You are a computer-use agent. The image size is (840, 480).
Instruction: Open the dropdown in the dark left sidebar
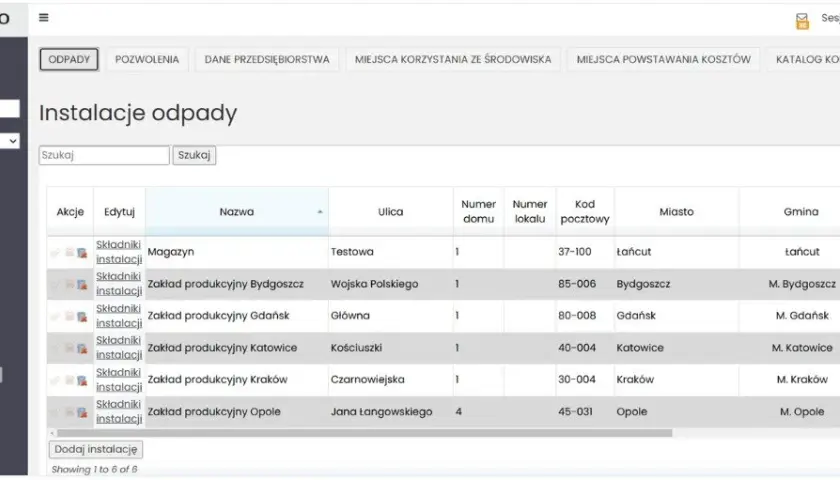click(x=10, y=141)
